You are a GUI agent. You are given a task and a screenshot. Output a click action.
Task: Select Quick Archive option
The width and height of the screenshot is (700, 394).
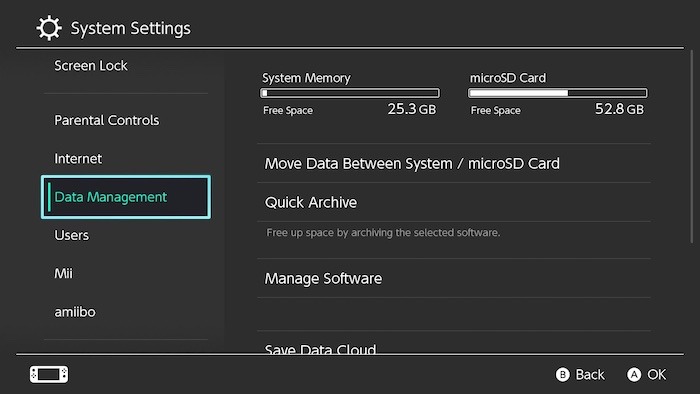454,202
